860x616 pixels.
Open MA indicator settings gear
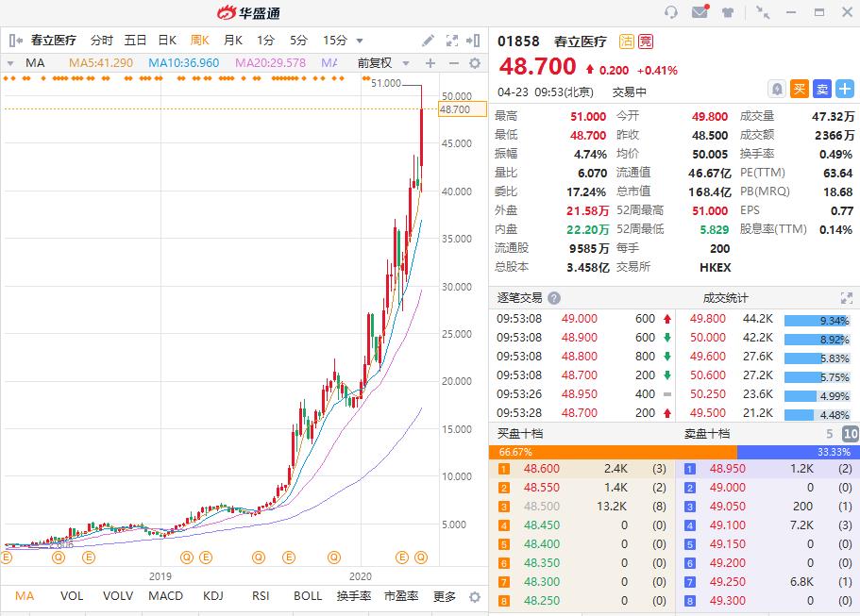point(475,63)
